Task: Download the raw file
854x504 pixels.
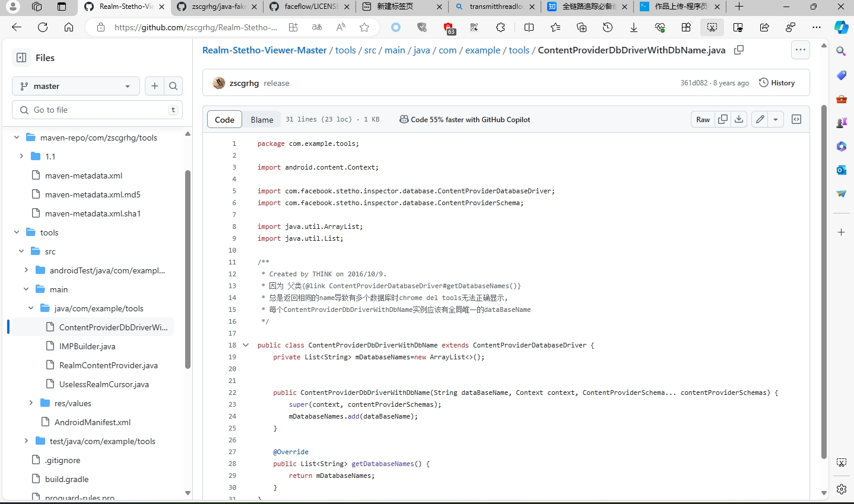Action: [x=739, y=119]
